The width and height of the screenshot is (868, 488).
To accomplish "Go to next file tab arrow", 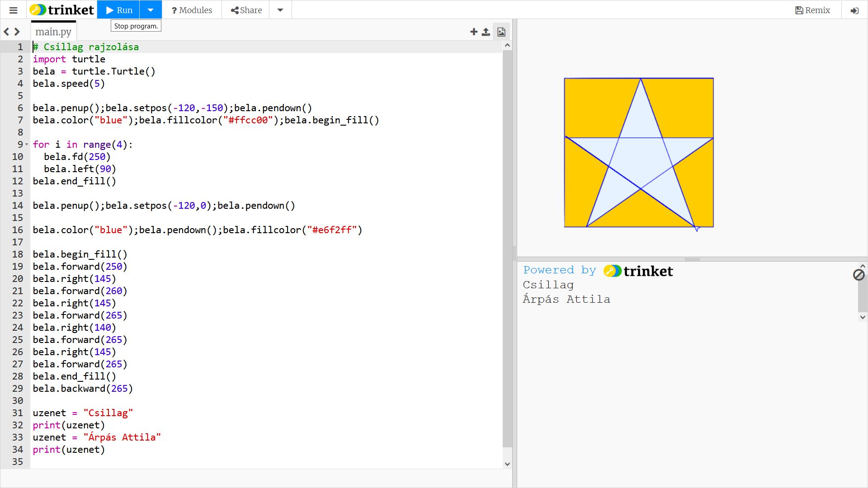I will [17, 32].
